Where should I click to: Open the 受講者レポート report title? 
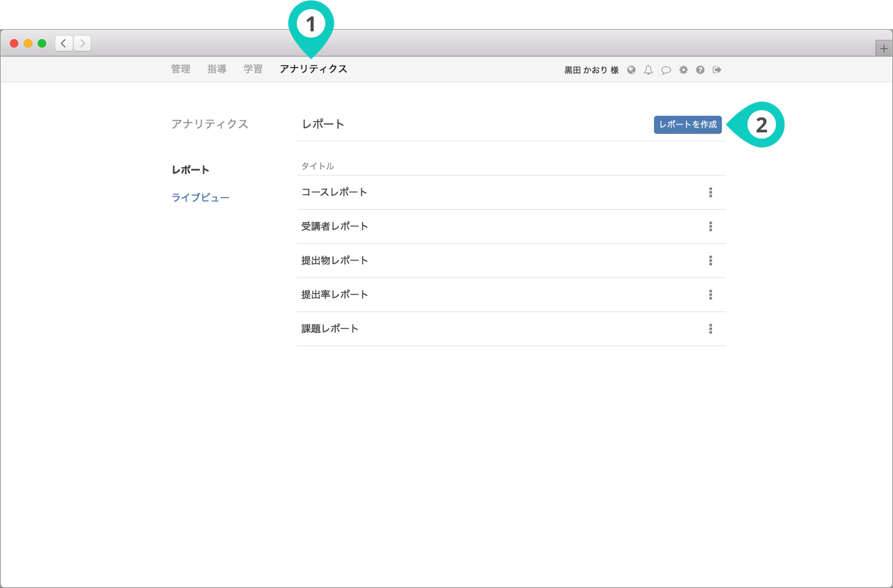pos(335,226)
